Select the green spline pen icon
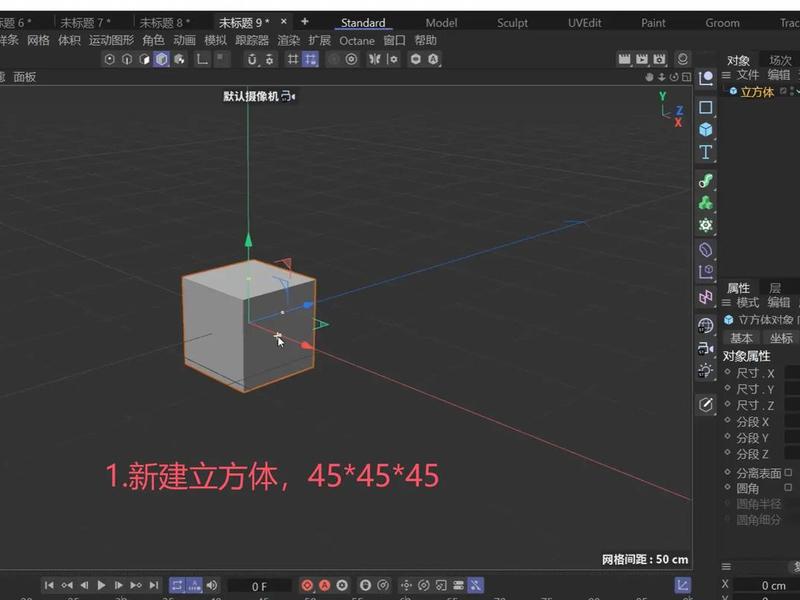The width and height of the screenshot is (800, 600). coord(706,181)
